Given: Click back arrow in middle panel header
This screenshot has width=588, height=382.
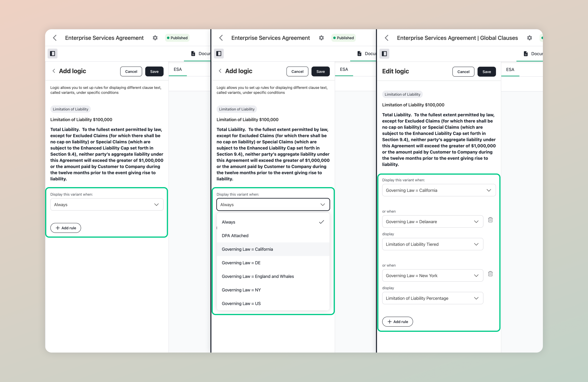Looking at the screenshot, I should tap(221, 38).
